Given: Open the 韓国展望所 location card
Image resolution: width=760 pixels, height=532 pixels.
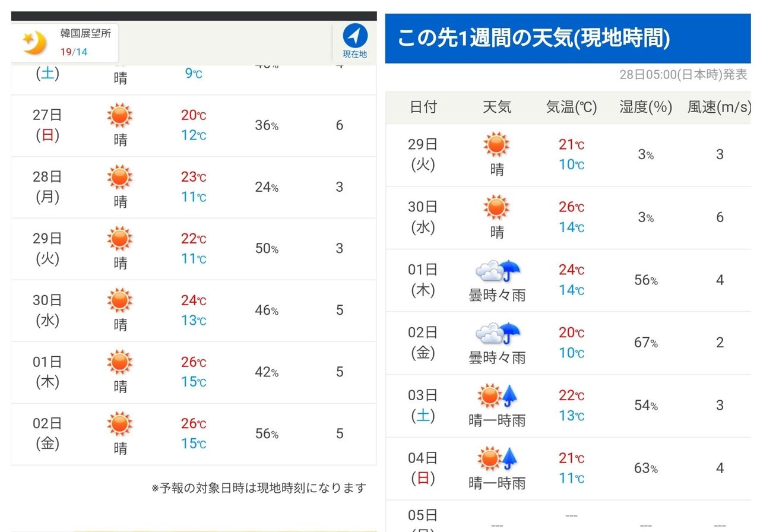Looking at the screenshot, I should coord(64,43).
